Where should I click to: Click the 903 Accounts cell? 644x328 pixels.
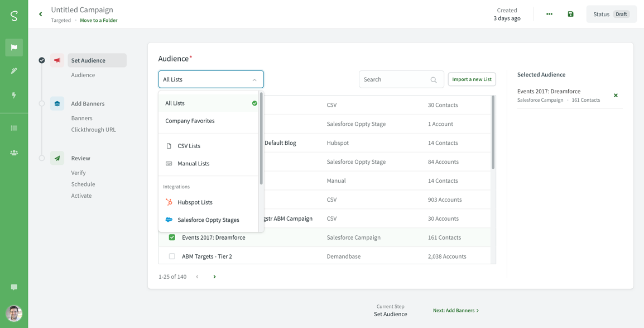click(445, 199)
